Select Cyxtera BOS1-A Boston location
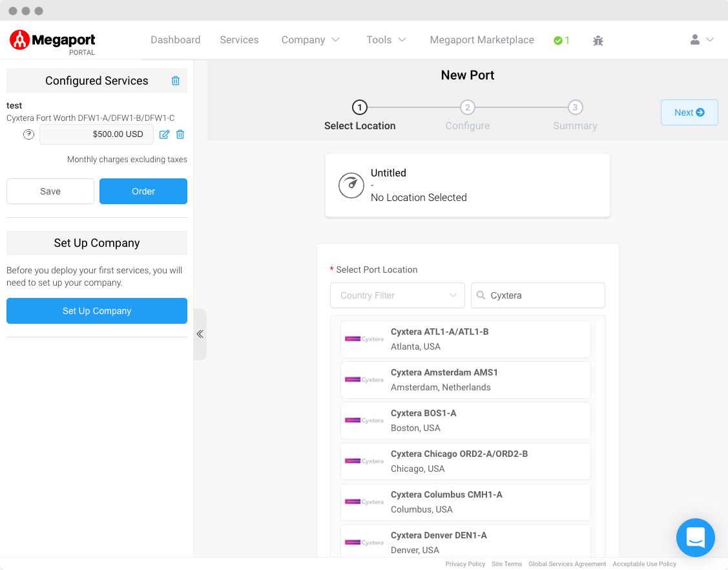This screenshot has height=570, width=728. pyautogui.click(x=465, y=421)
